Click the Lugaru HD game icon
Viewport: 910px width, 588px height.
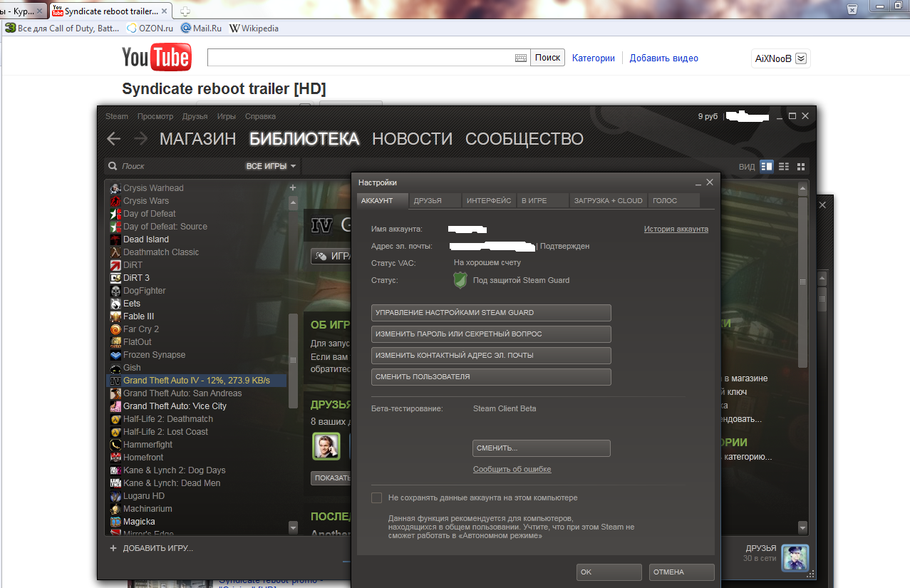click(x=116, y=496)
